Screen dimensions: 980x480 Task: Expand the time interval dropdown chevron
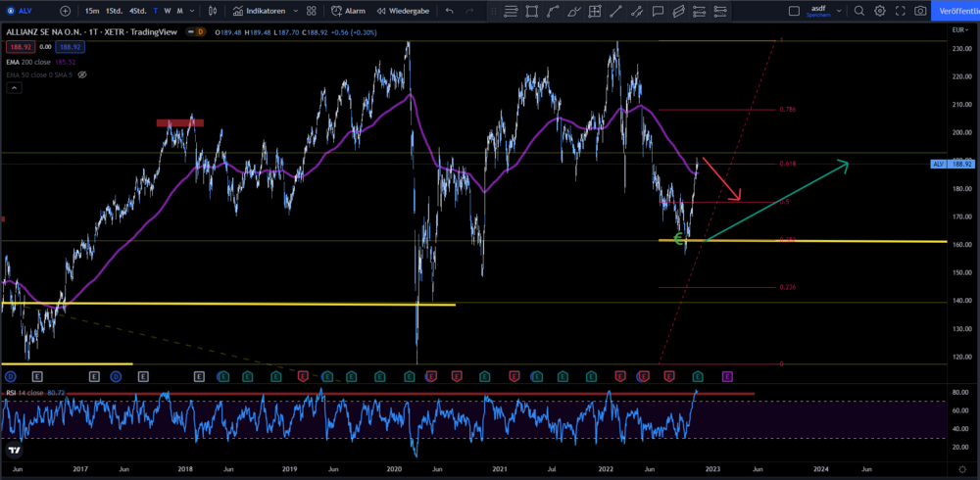pos(192,11)
